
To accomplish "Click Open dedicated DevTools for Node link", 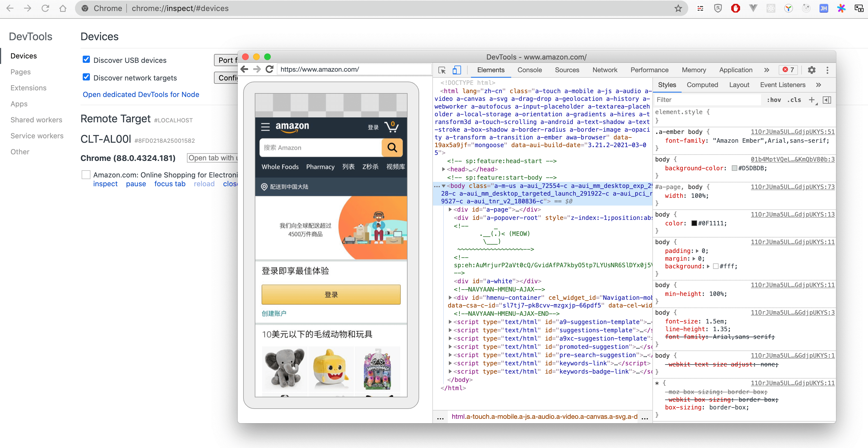I will point(141,94).
